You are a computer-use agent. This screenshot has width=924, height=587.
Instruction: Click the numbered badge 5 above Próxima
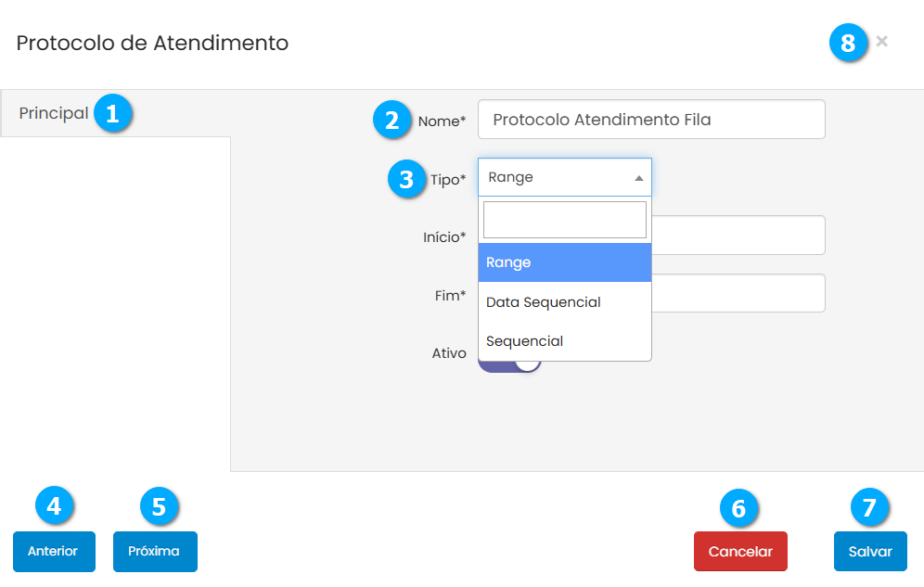(159, 506)
